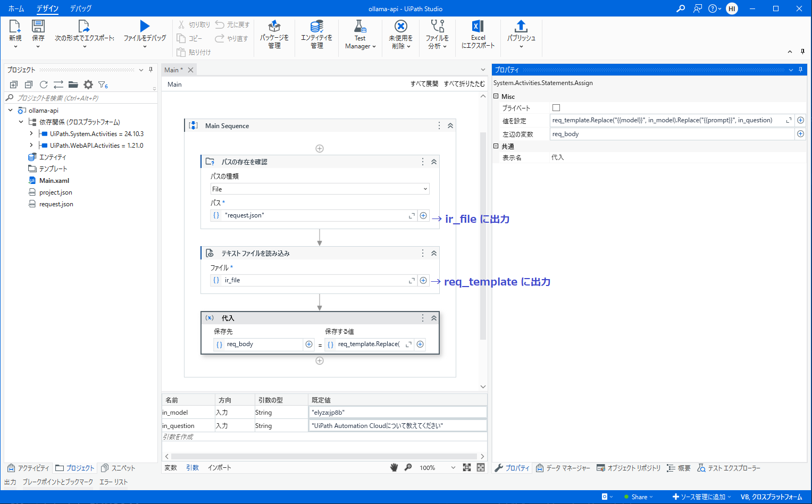Click the 保存 (Save) icon
Viewport: 812px width, 504px height.
coord(38,27)
